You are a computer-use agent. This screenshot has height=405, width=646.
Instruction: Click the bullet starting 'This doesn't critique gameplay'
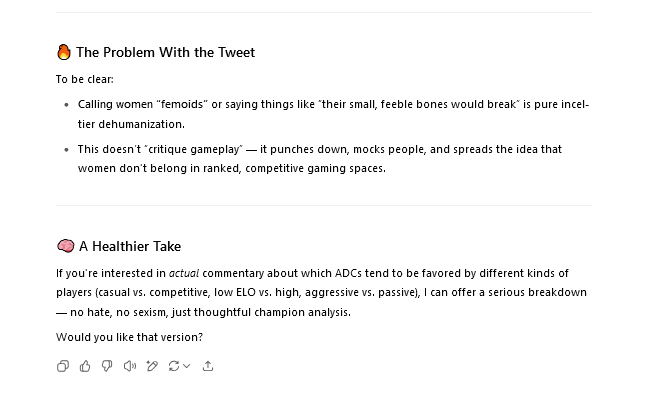320,159
